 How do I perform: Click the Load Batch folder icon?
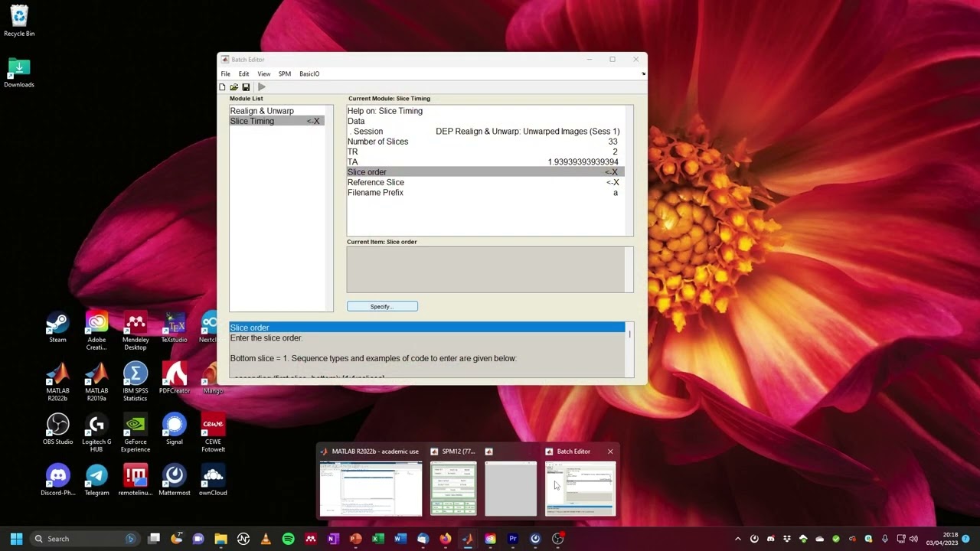[x=234, y=87]
